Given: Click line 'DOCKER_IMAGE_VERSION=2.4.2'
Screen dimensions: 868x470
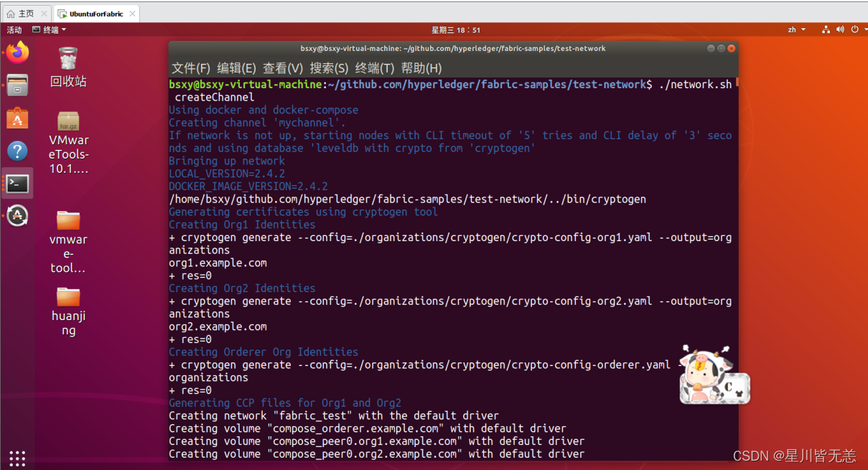Looking at the screenshot, I should pos(248,187).
